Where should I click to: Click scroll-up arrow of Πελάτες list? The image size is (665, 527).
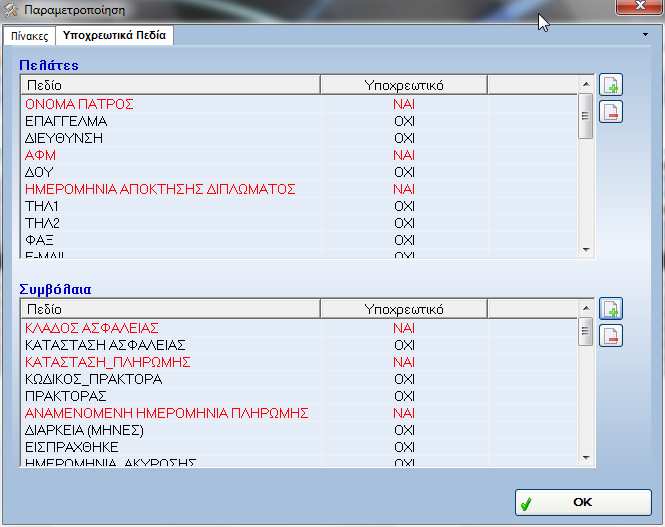point(586,84)
